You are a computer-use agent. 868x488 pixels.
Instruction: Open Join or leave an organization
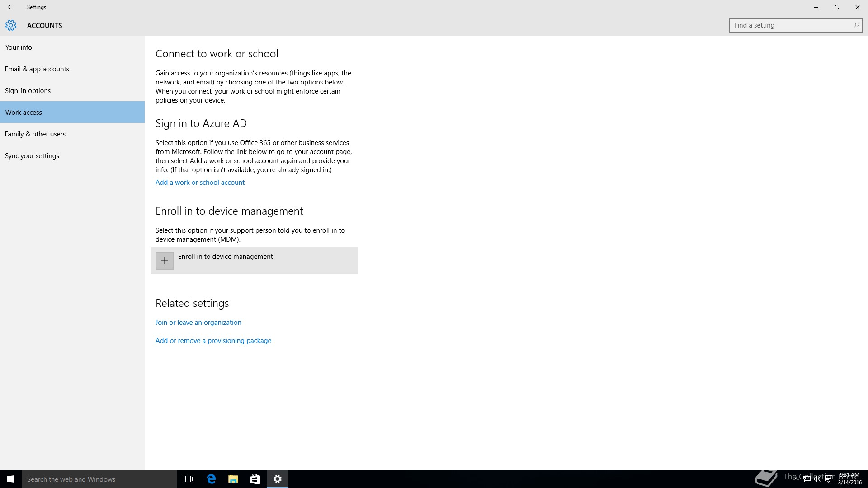pyautogui.click(x=198, y=323)
